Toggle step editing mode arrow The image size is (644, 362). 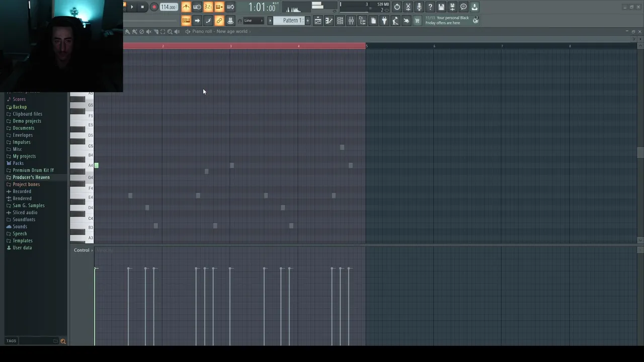197,21
